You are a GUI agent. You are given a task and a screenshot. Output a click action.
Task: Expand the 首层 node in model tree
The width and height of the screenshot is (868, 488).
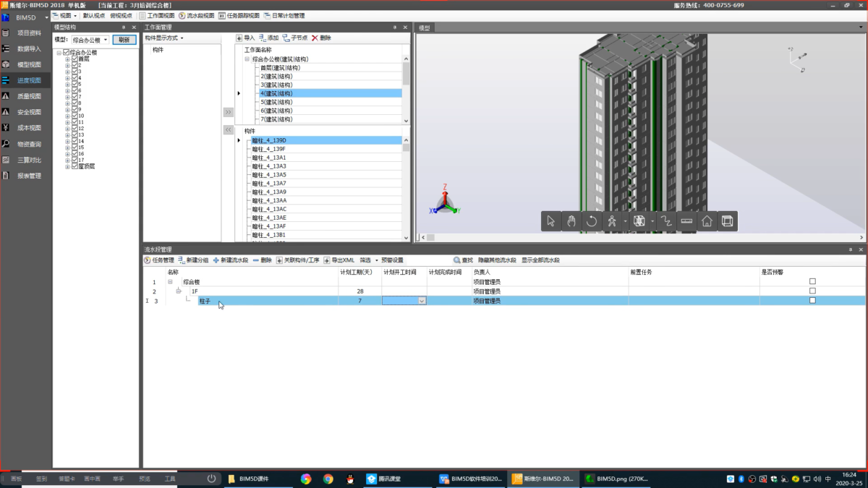coord(67,59)
